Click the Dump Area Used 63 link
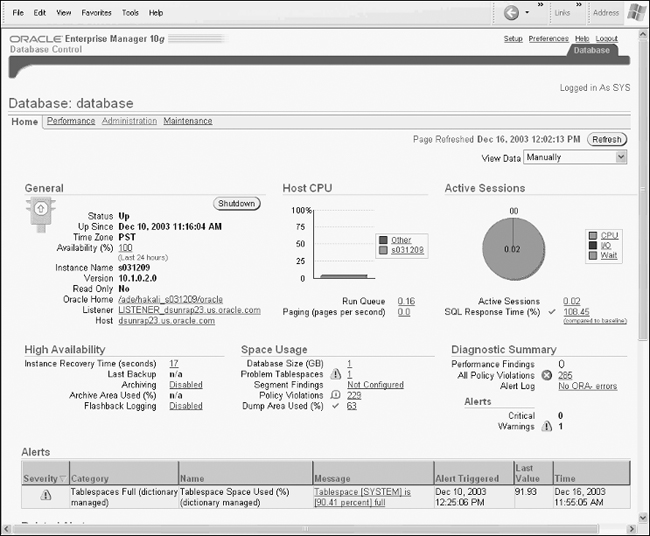650x536 pixels. [352, 406]
